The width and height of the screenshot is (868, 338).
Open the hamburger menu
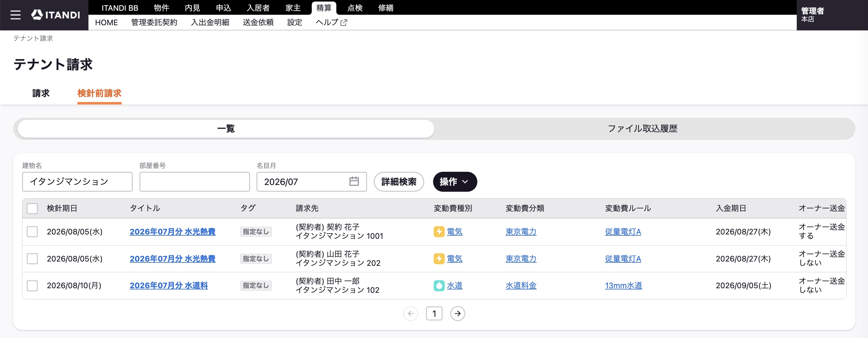point(15,15)
